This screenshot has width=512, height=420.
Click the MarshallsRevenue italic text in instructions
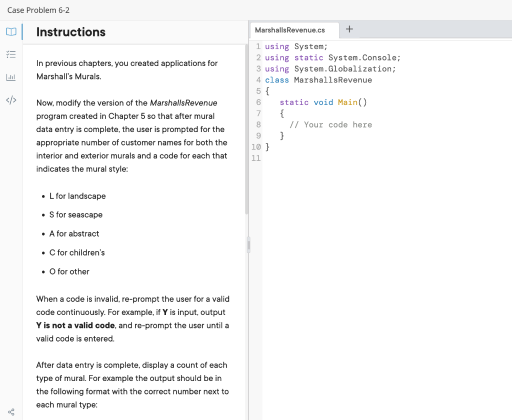[x=183, y=102]
